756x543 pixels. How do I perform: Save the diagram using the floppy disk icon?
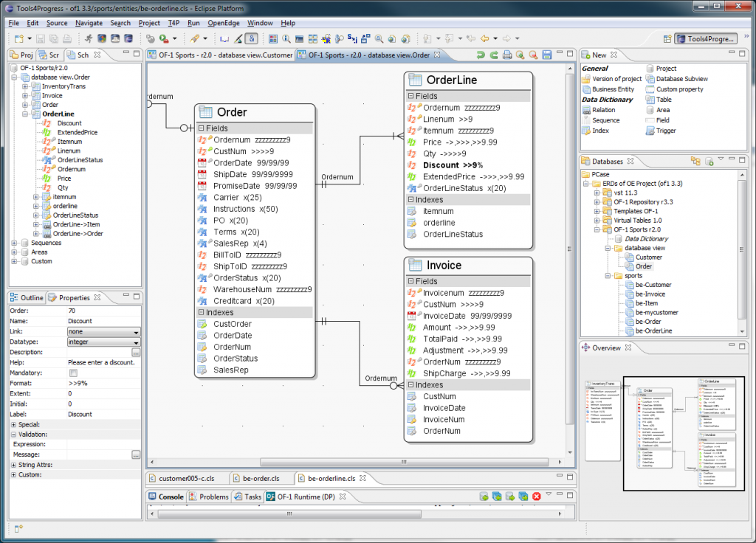coord(547,54)
